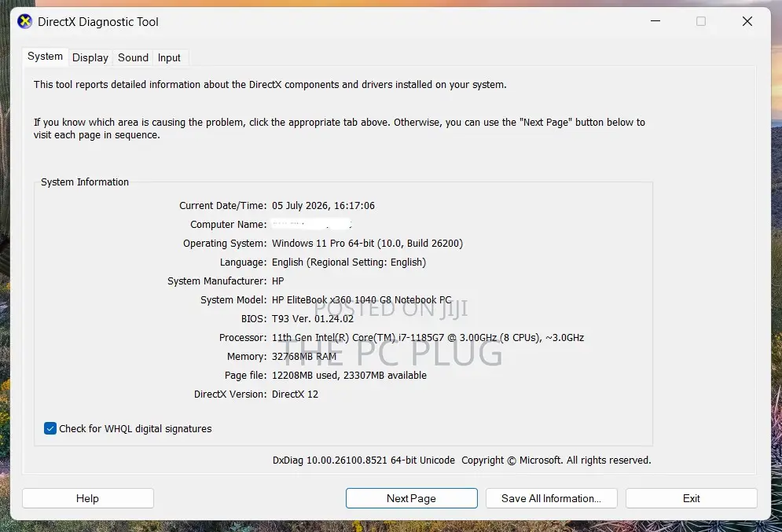
Task: Click the DirectX 12 version value
Action: click(x=295, y=394)
